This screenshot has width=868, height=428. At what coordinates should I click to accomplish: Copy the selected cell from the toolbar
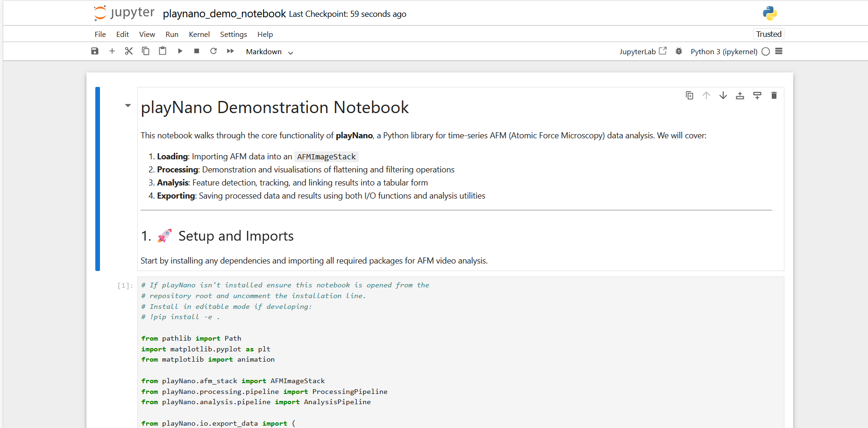[x=146, y=51]
